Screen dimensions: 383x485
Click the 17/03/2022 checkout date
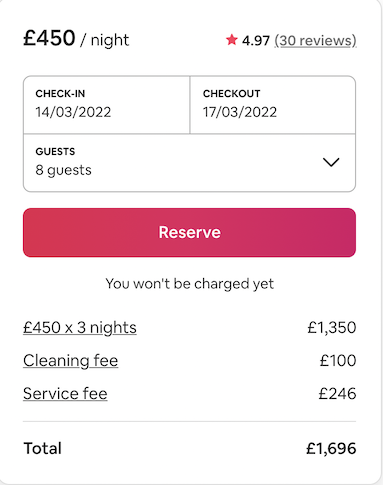coord(240,112)
